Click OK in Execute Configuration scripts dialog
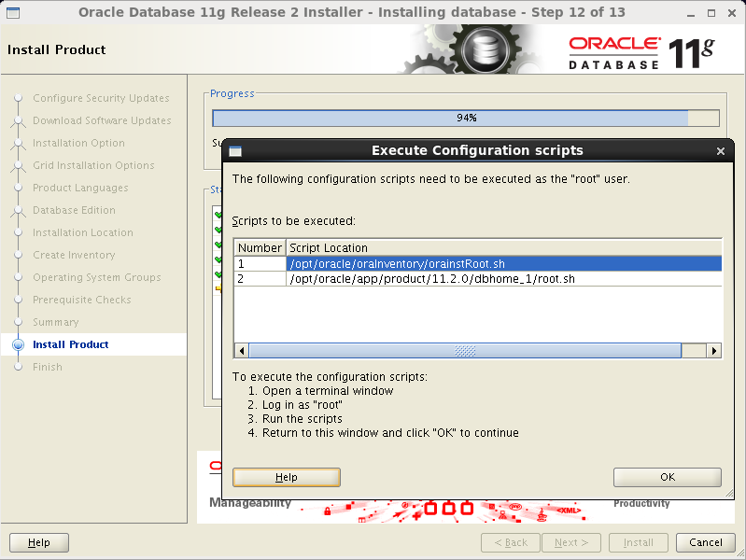The width and height of the screenshot is (746, 560). point(667,477)
